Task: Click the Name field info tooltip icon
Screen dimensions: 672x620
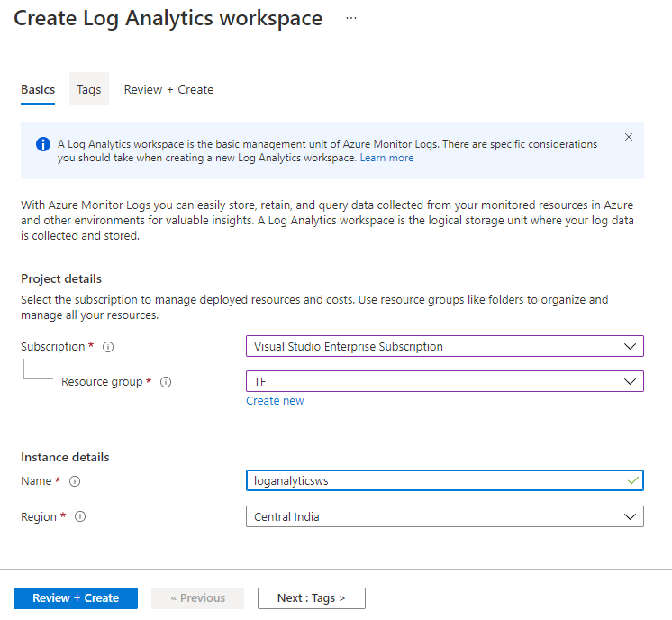Action: tap(75, 481)
